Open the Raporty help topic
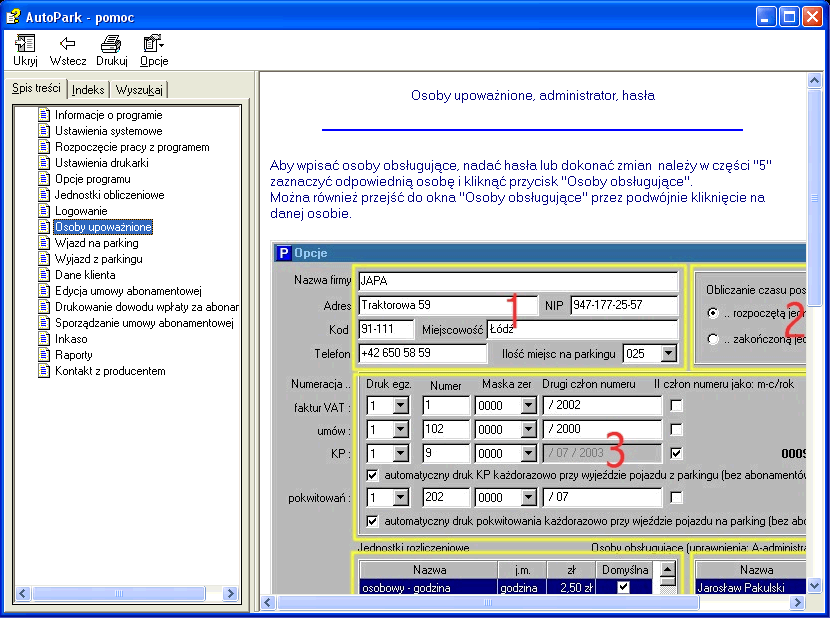830x618 pixels. [74, 354]
